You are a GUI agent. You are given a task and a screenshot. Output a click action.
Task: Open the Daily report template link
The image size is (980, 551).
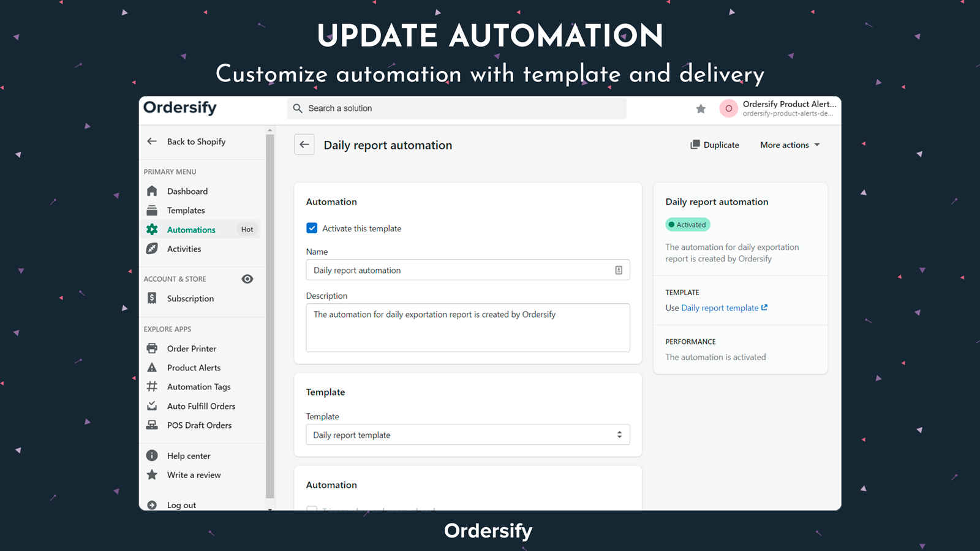coord(720,308)
